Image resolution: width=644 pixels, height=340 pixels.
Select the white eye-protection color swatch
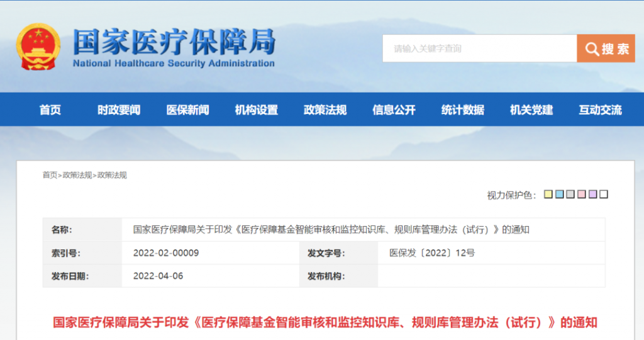point(604,194)
